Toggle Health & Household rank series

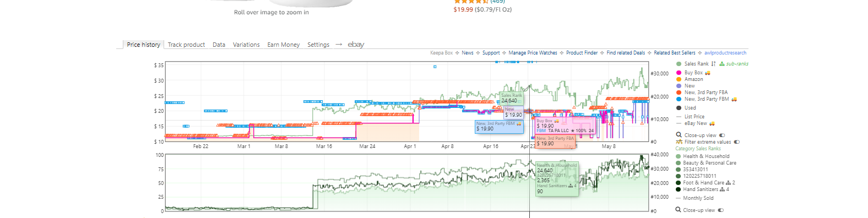click(x=679, y=156)
